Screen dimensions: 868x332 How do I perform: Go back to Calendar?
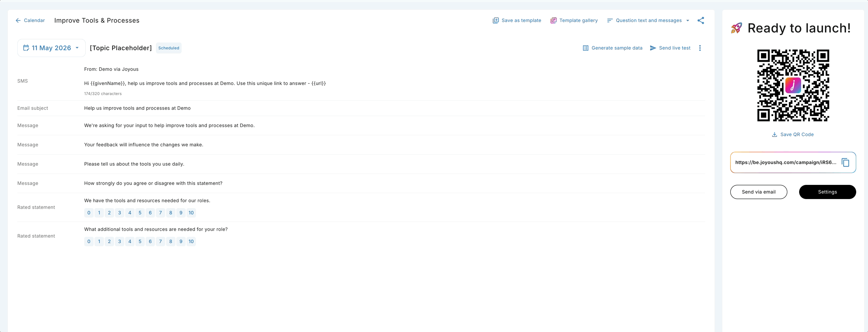pyautogui.click(x=30, y=20)
